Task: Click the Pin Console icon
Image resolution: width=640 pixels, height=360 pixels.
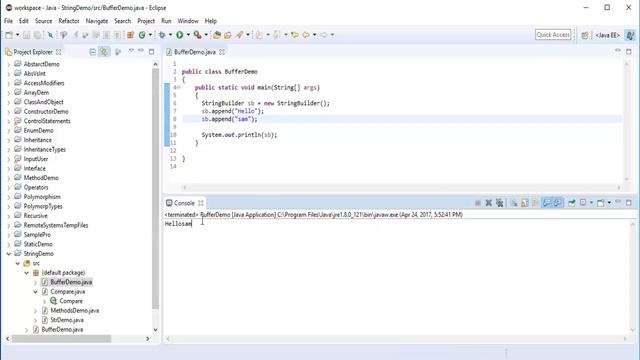Action: tap(571, 203)
